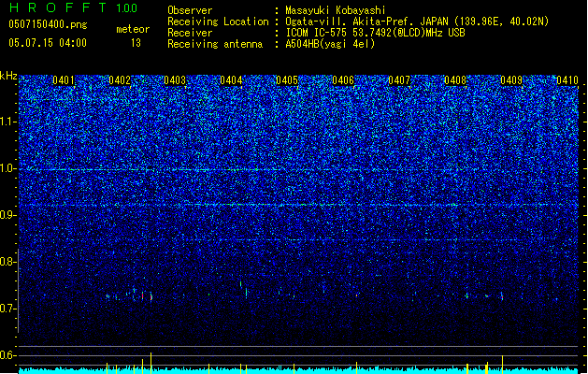The image size is (588, 374).
Task: Click the 0404 time marker
Action: point(231,80)
